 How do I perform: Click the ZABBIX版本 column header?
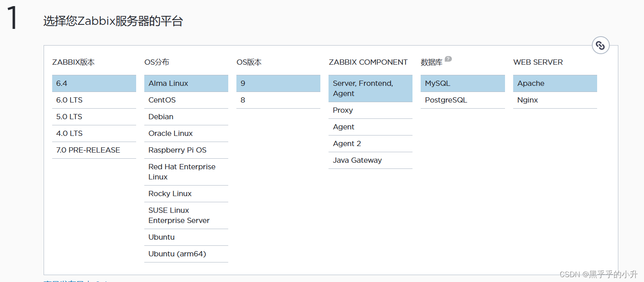pos(73,62)
